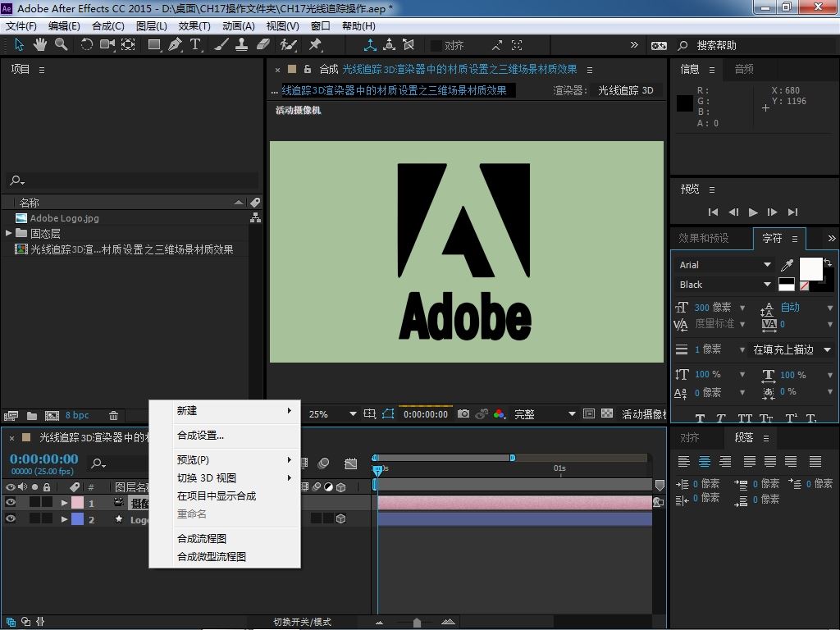Show hidden toolbar items with double chevron
This screenshot has width=840, height=630.
[x=634, y=45]
